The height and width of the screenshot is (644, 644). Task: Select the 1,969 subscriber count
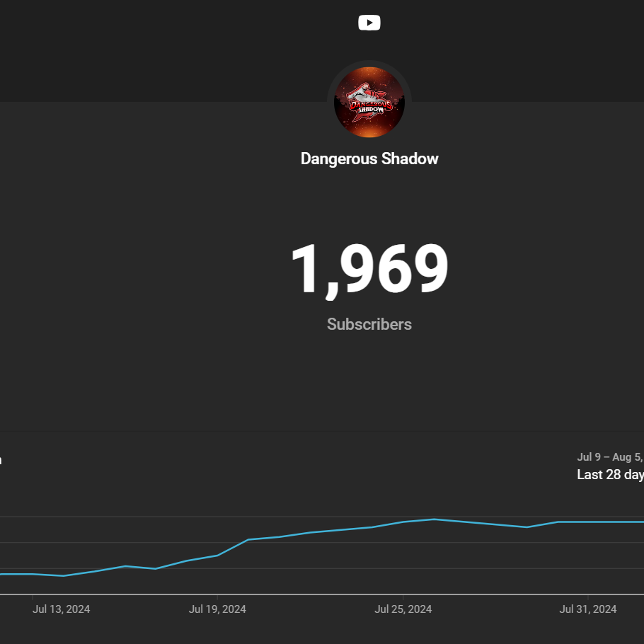tap(369, 270)
